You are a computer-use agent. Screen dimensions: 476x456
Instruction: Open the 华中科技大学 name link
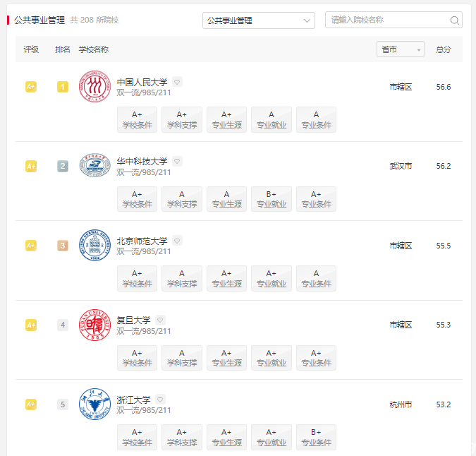[x=142, y=162]
